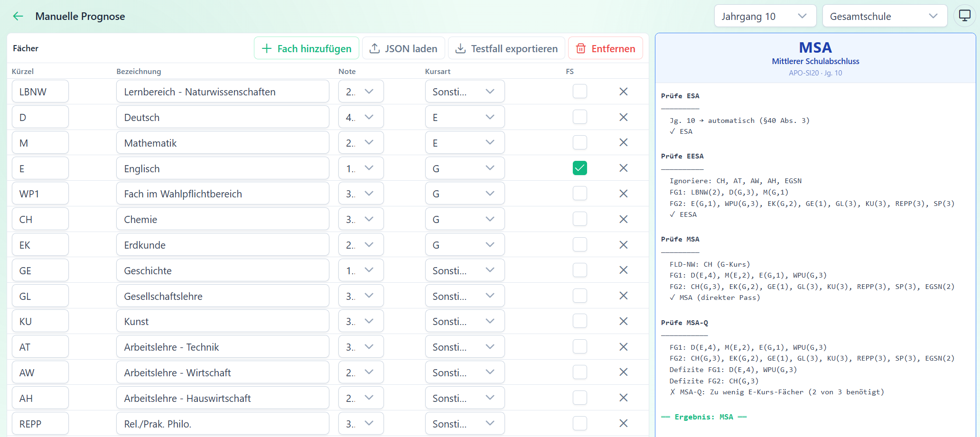Open Kursart dropdown for Kunst row
Viewport: 980px width, 437px height.
(x=465, y=321)
